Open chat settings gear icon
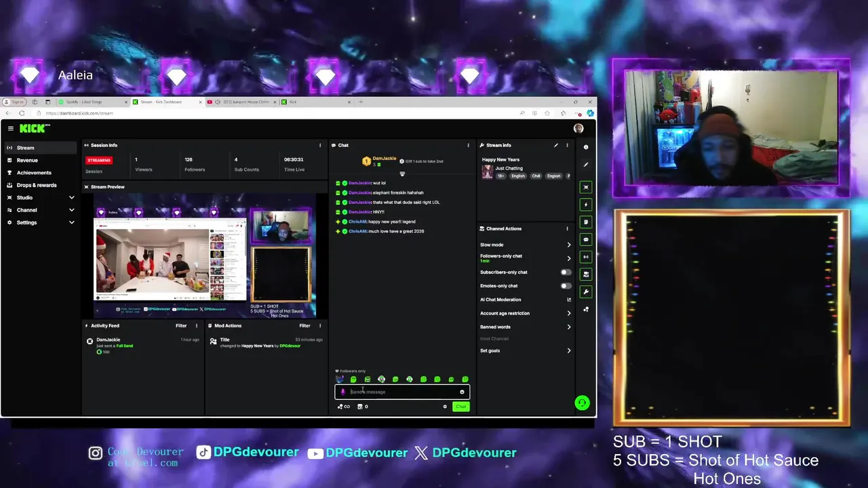Image resolution: width=868 pixels, height=488 pixels. point(445,407)
